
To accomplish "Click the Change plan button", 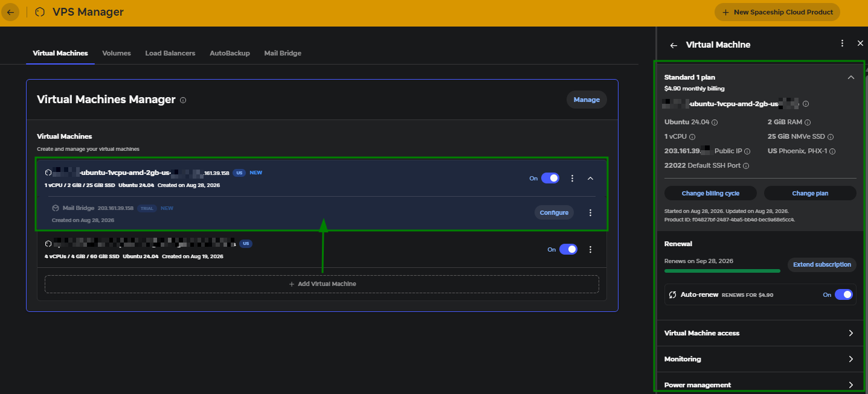I will pos(810,193).
